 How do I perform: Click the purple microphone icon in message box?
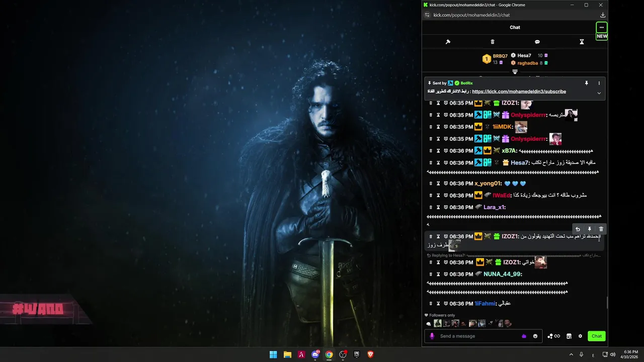coord(432,336)
